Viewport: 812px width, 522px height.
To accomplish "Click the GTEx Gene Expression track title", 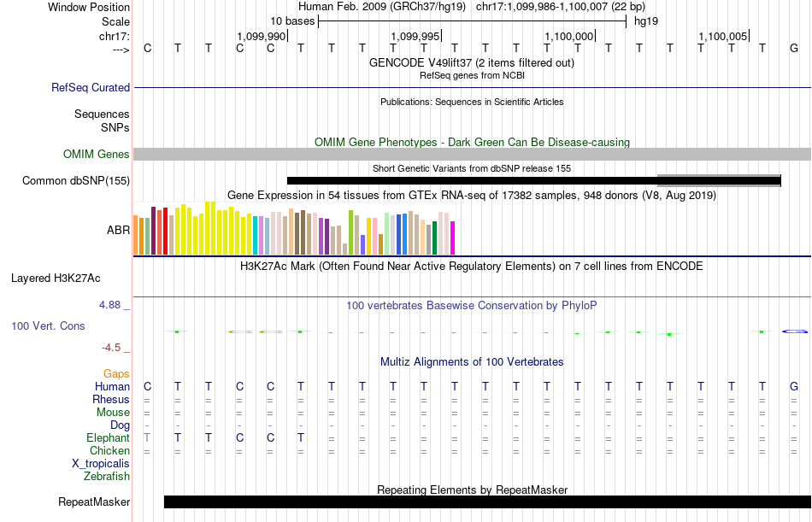I will coord(472,196).
